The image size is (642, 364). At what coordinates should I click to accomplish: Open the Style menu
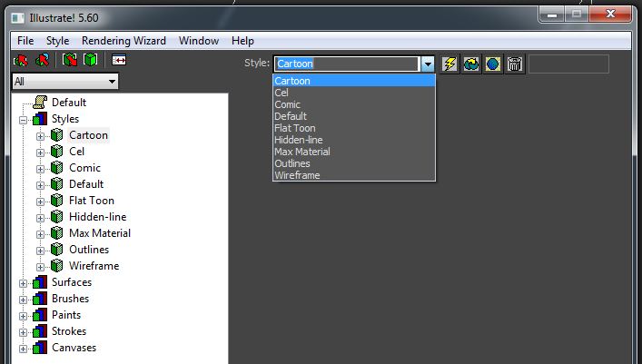(x=58, y=41)
